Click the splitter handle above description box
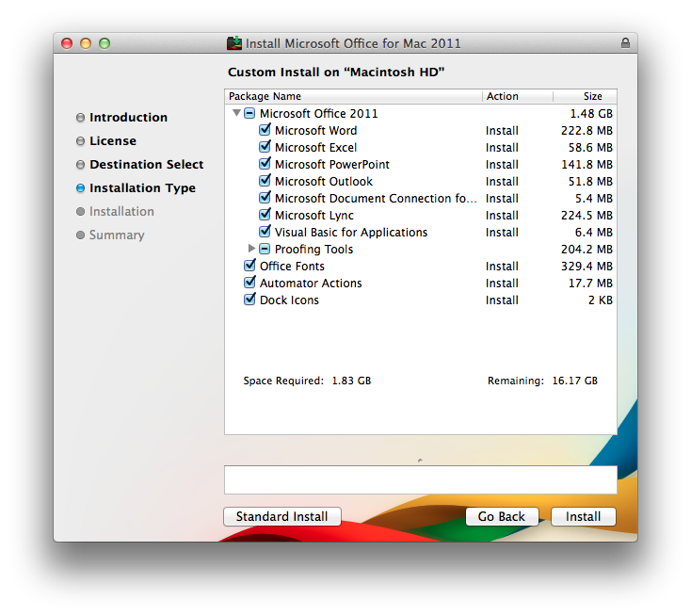 pyautogui.click(x=420, y=461)
